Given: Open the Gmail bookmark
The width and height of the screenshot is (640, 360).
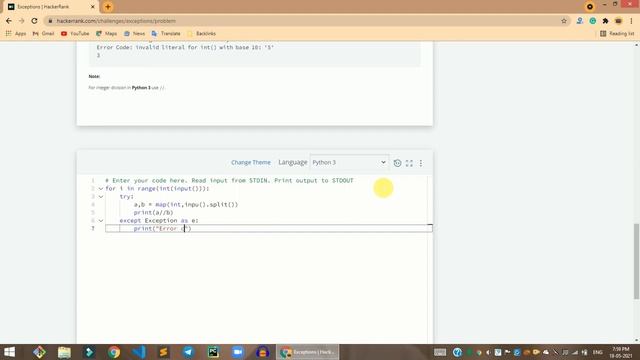Looking at the screenshot, I should coord(43,33).
